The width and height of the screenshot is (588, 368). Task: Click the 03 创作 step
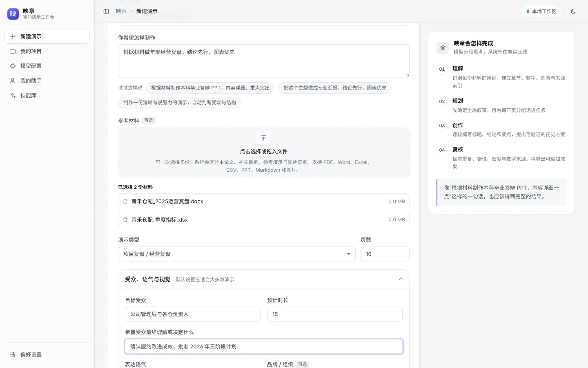click(x=501, y=130)
